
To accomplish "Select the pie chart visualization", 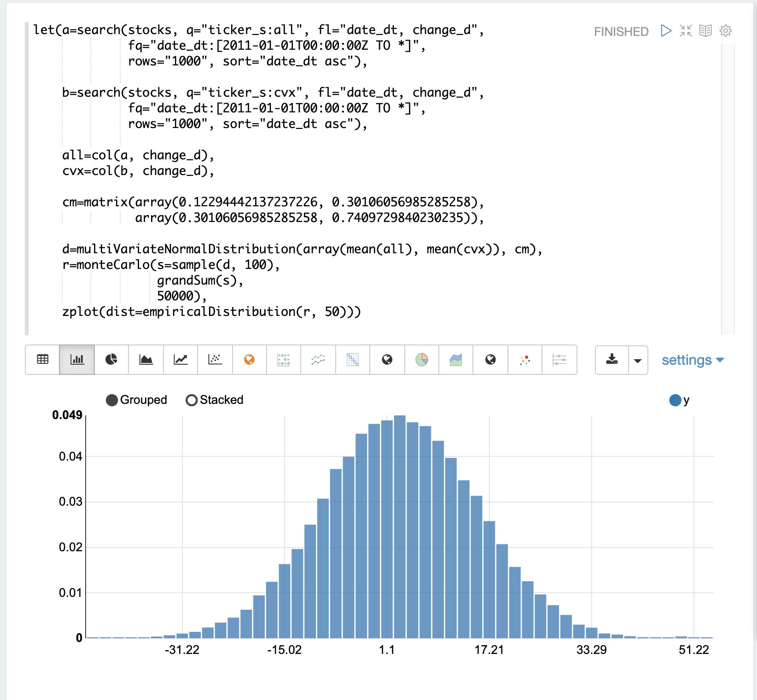I will [111, 360].
